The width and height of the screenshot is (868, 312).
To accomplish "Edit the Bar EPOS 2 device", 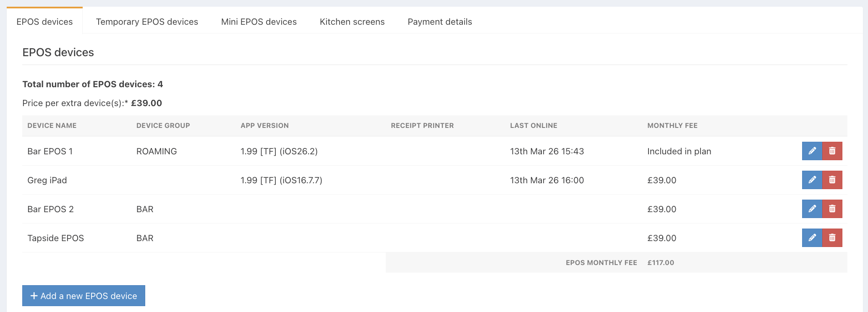I will (x=812, y=209).
